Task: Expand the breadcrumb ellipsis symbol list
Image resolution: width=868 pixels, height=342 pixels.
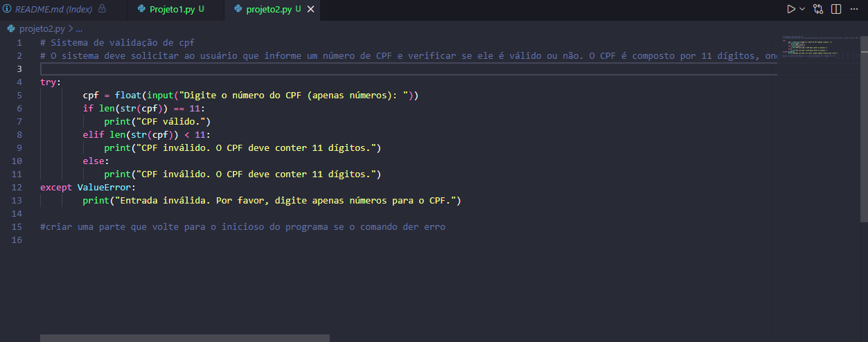Action: point(79,29)
